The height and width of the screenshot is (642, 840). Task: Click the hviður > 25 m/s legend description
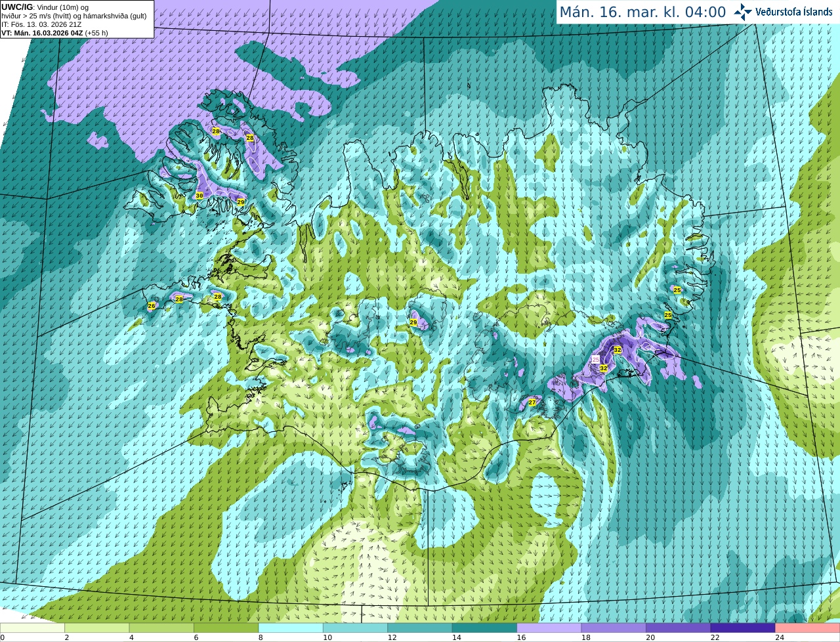[74, 16]
